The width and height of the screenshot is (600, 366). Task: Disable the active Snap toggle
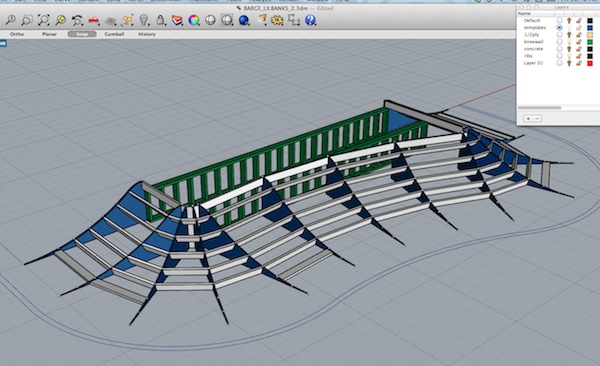(82, 34)
